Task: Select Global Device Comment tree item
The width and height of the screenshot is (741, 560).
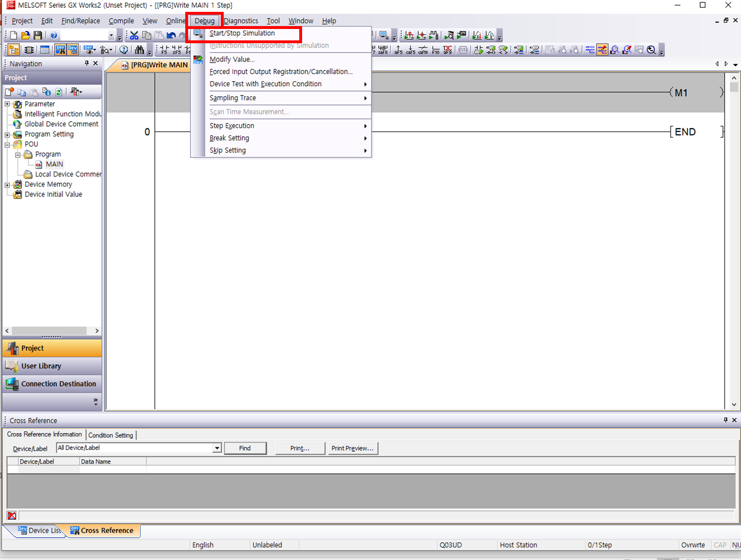Action: click(x=61, y=124)
